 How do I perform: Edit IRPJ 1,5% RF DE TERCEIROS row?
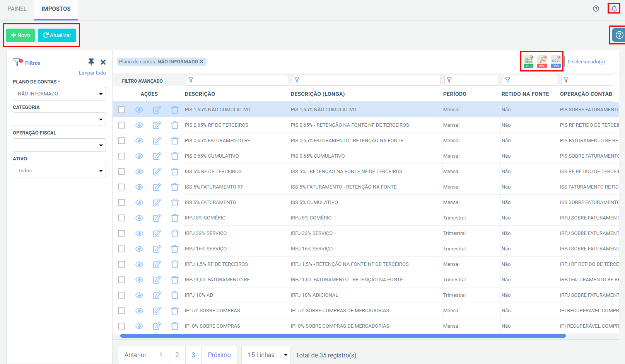(157, 264)
